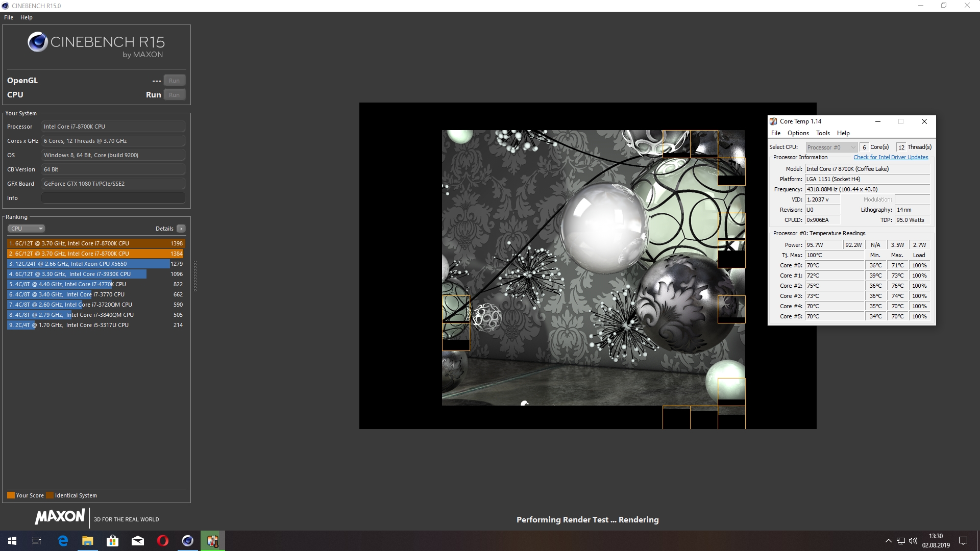Click the Run button next to OpenGL
Viewport: 980px width, 551px height.
(174, 81)
